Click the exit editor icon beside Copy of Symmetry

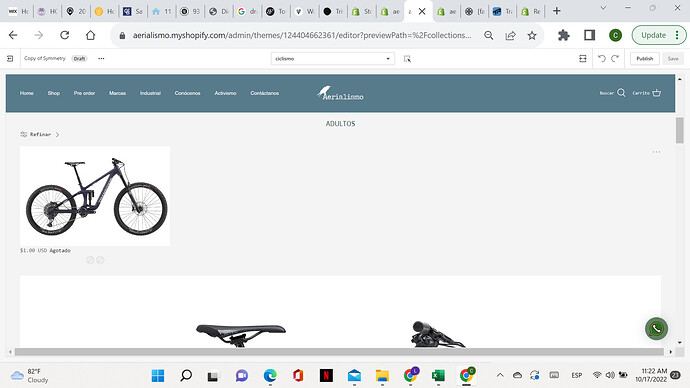(x=10, y=59)
